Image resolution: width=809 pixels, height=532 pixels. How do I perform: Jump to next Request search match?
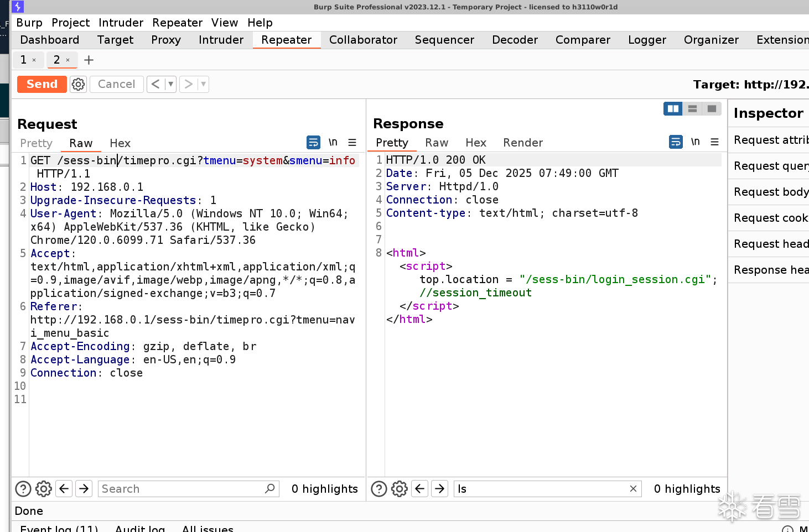click(84, 489)
